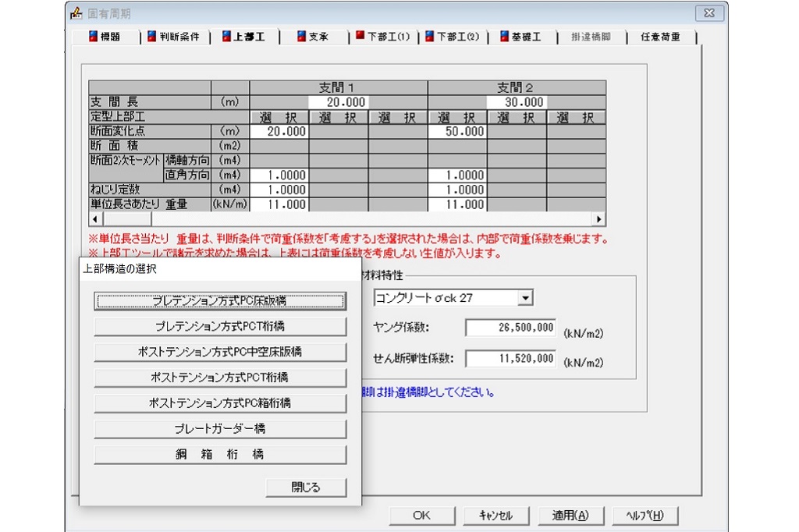Click the table's left scroll arrow
This screenshot has width=799, height=532.
pyautogui.click(x=94, y=219)
